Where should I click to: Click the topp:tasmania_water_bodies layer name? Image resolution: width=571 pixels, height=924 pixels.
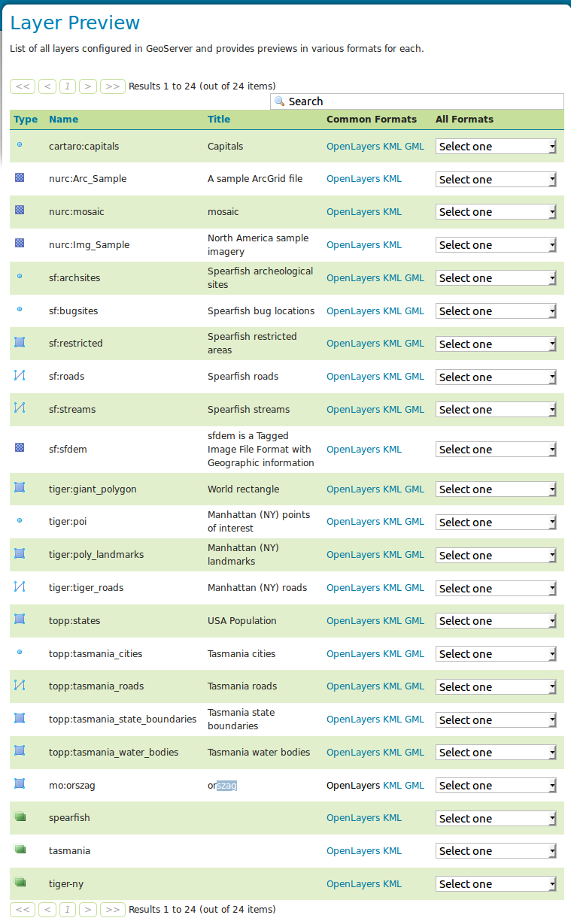[x=114, y=753]
